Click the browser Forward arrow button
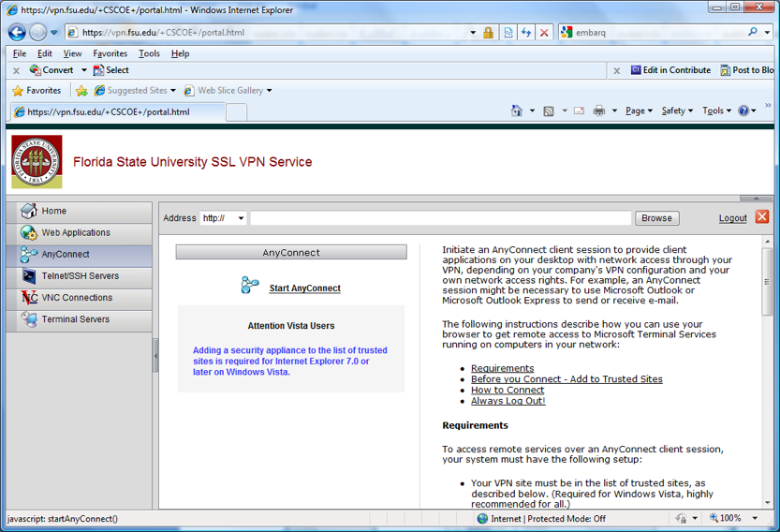 coord(37,33)
